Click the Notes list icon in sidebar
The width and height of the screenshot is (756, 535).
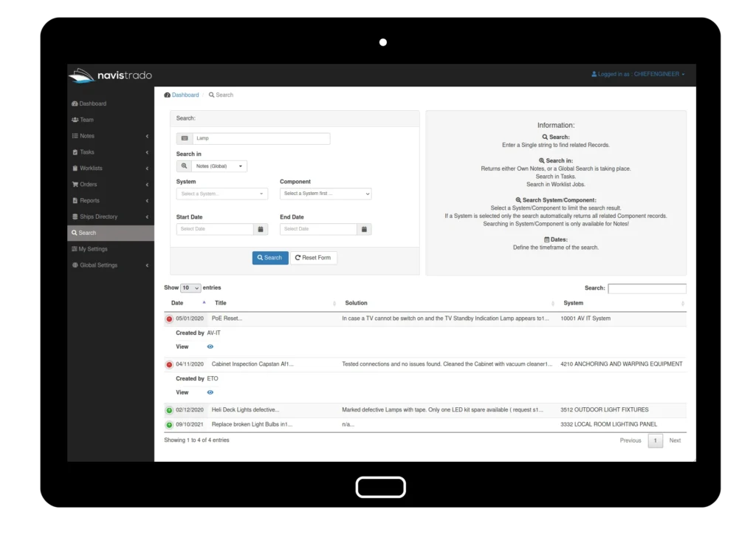click(75, 136)
